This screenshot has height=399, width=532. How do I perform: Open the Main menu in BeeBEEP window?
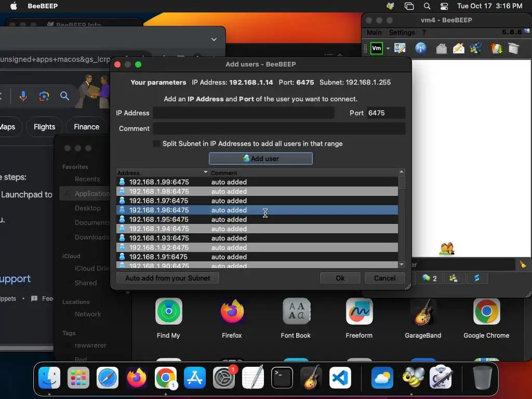pyautogui.click(x=374, y=33)
